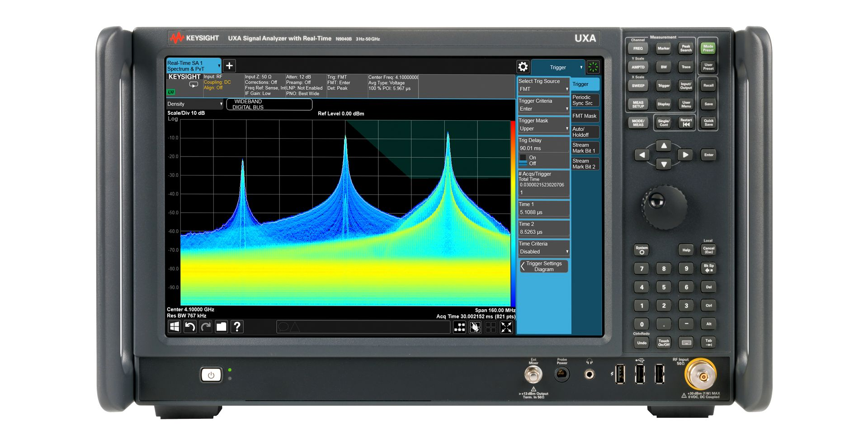Open onscreen Help via the question mark icon
This screenshot has width=868, height=445.
[237, 327]
